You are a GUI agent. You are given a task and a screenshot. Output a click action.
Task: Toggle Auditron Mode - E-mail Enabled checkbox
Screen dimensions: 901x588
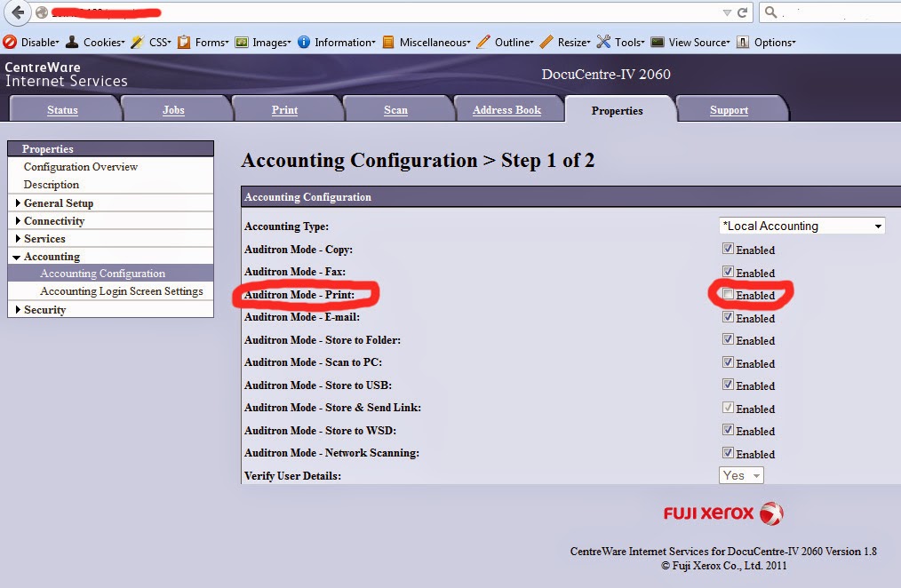[x=728, y=317]
